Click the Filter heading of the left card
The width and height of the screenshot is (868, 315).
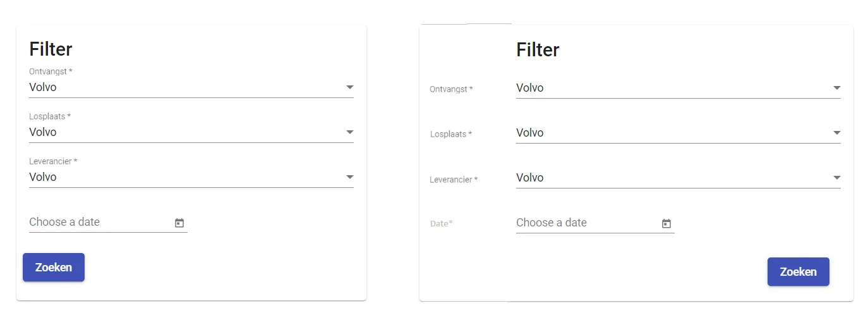tap(51, 49)
